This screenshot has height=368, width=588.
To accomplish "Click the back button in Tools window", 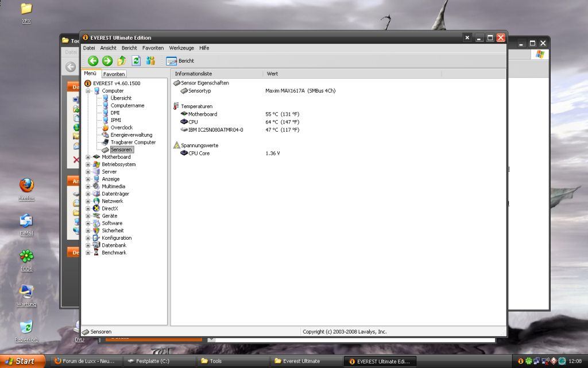I will click(x=71, y=67).
